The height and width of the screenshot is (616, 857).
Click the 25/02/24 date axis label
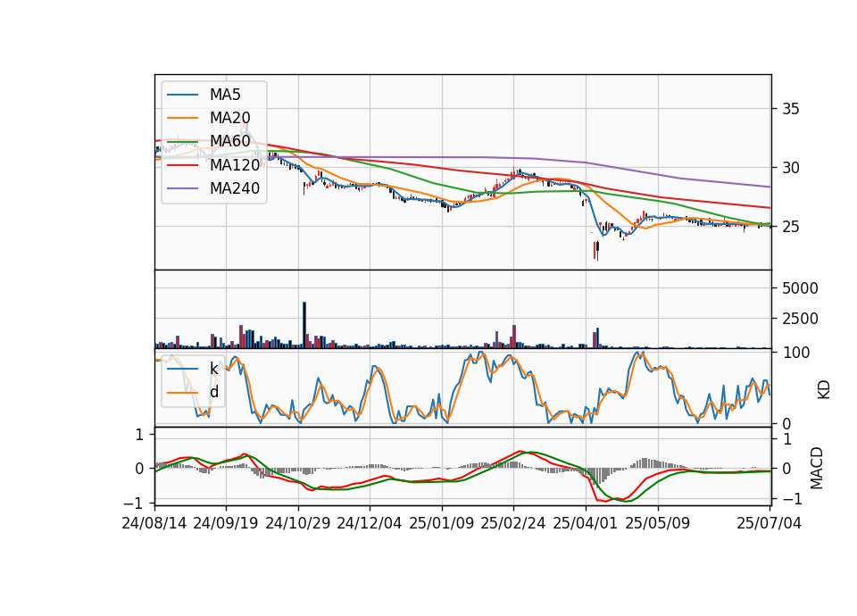tap(512, 523)
